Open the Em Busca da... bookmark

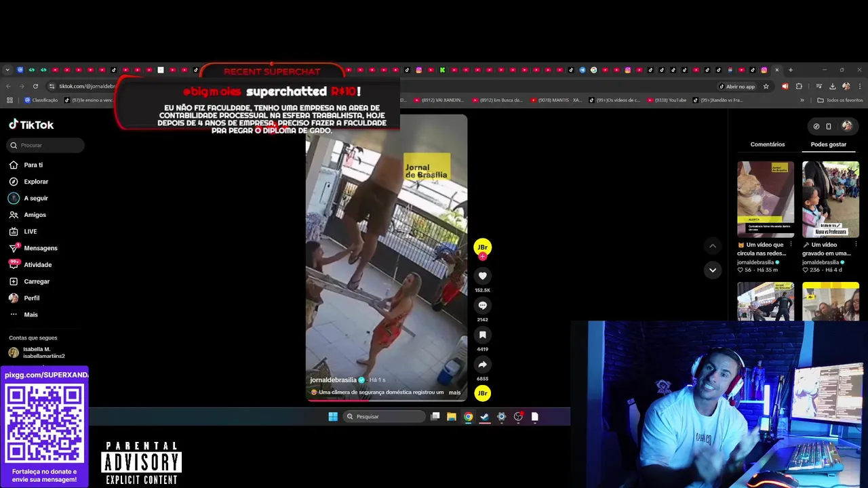click(x=497, y=100)
